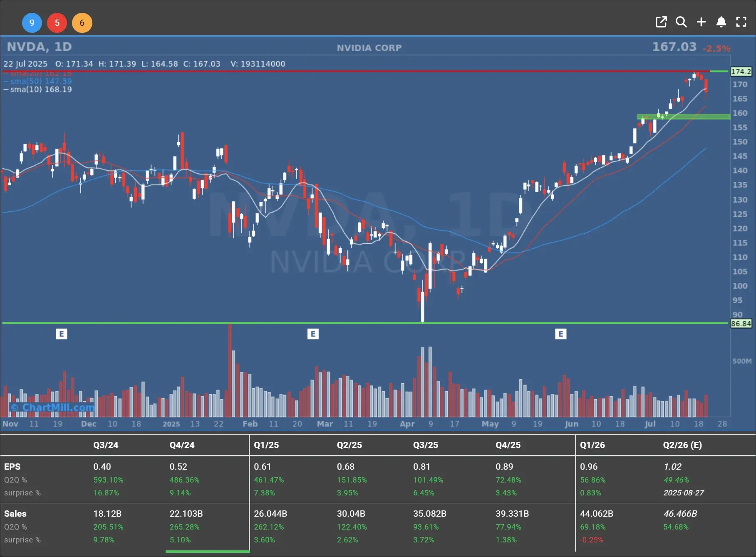Click the 86.84 support price label
Viewport: 756px width, 557px height.
(x=741, y=324)
